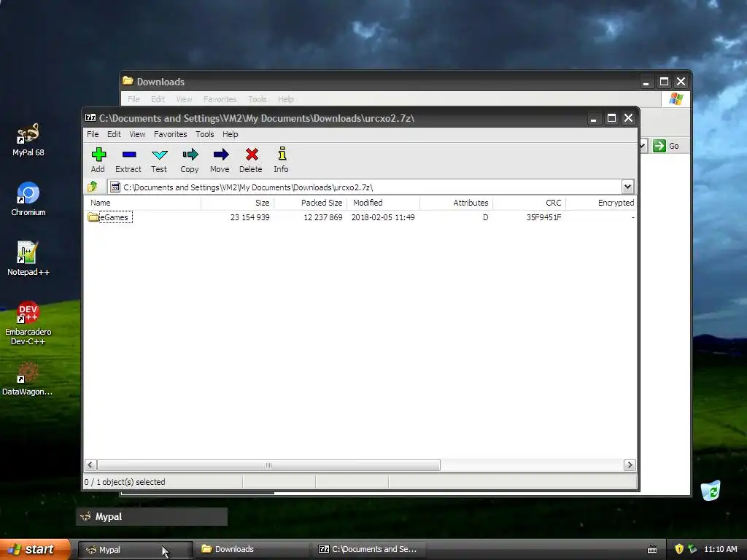The height and width of the screenshot is (560, 747).
Task: Open the Tools menu in 7-Zip
Action: point(205,134)
